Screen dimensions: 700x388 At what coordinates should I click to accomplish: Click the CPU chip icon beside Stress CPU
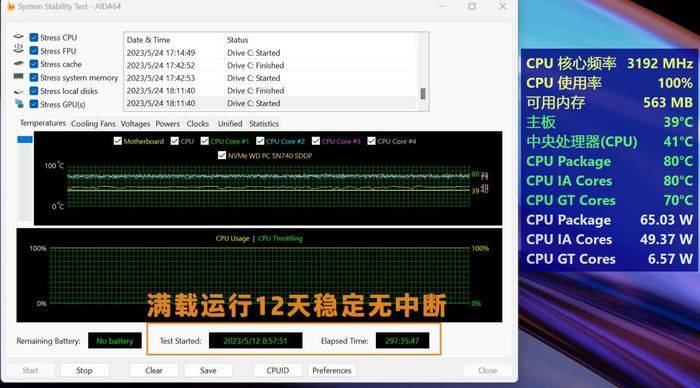pos(18,37)
